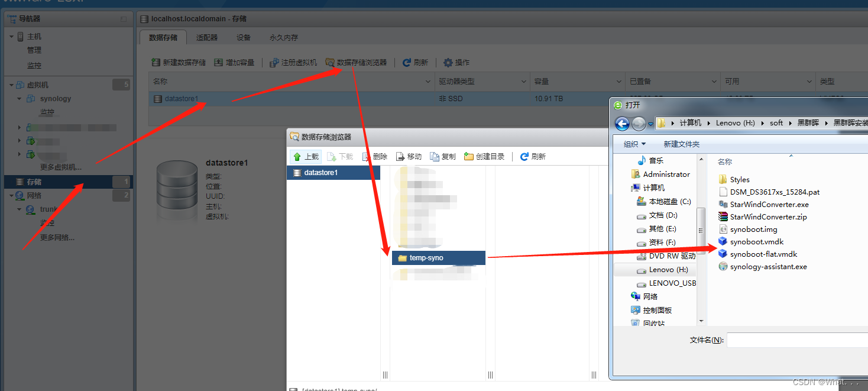
Task: Select Administrator in Open dialog sidebar
Action: click(660, 174)
